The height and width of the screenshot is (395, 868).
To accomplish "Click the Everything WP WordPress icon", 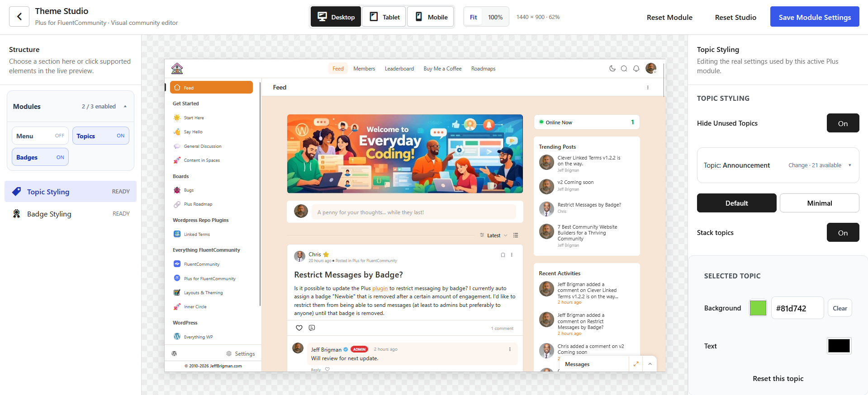I will (x=177, y=337).
